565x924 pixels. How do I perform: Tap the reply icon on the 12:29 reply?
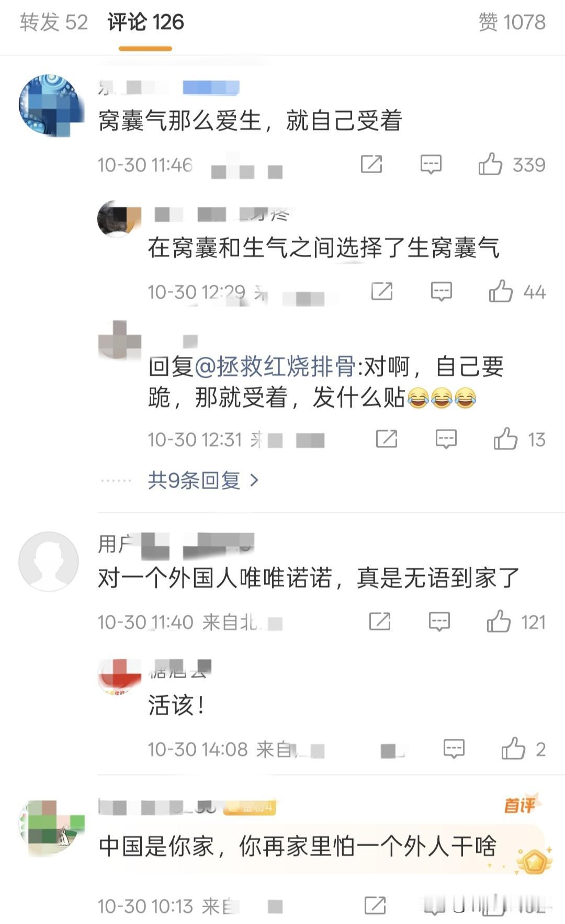(442, 291)
